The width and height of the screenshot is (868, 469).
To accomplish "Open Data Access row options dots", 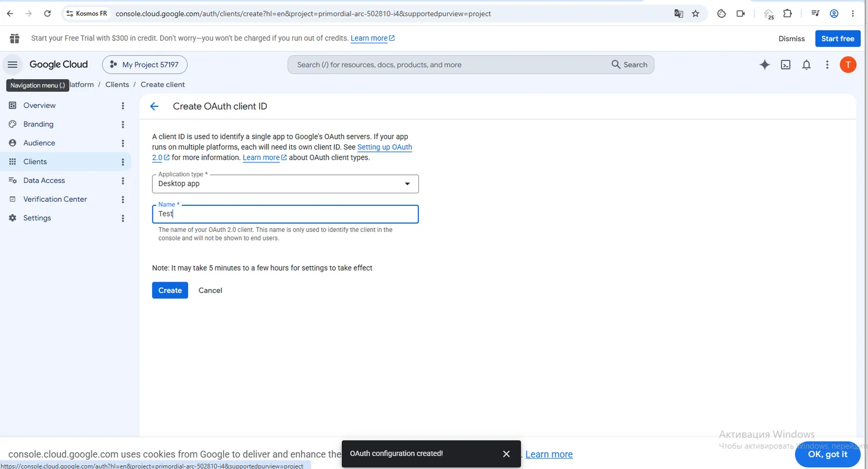I will pos(123,181).
